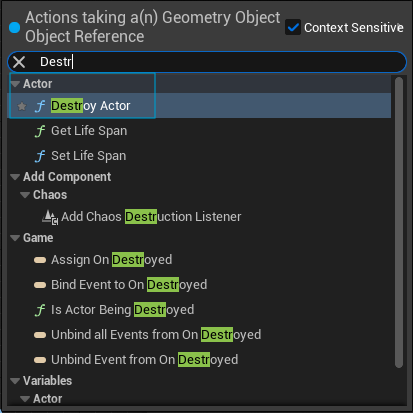Click the function icon of Destroy Actor
413x413 pixels.
point(40,106)
